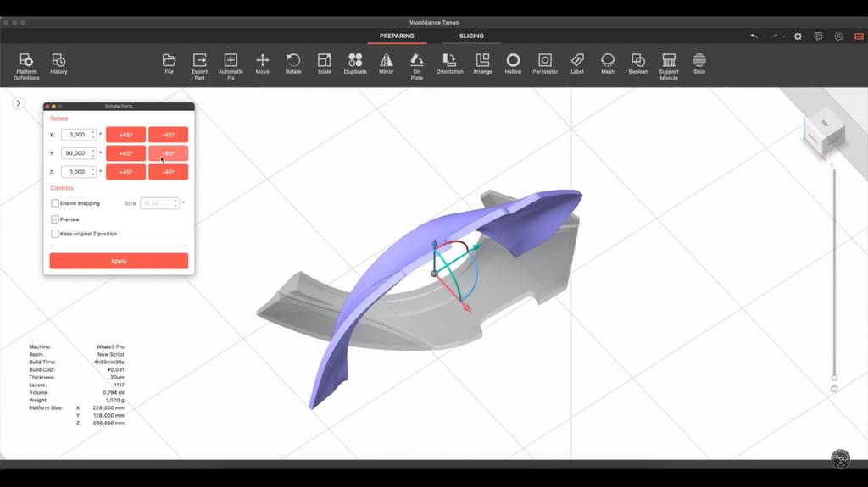Viewport: 868px width, 487px height.
Task: Apply the rotation
Action: pos(119,261)
